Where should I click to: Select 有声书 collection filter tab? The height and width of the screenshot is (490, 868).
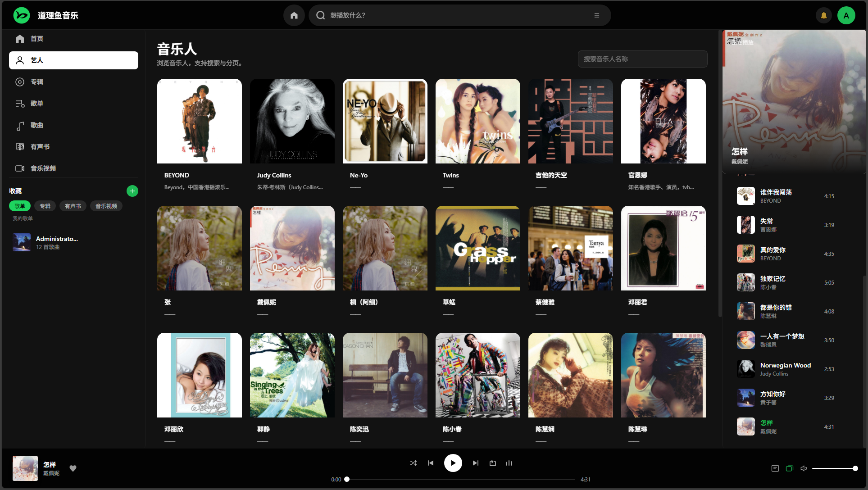pos(73,206)
